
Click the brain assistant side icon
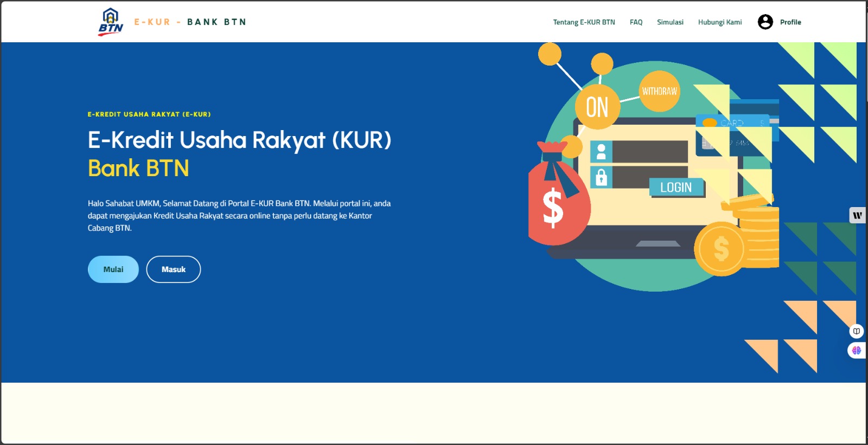pyautogui.click(x=857, y=350)
